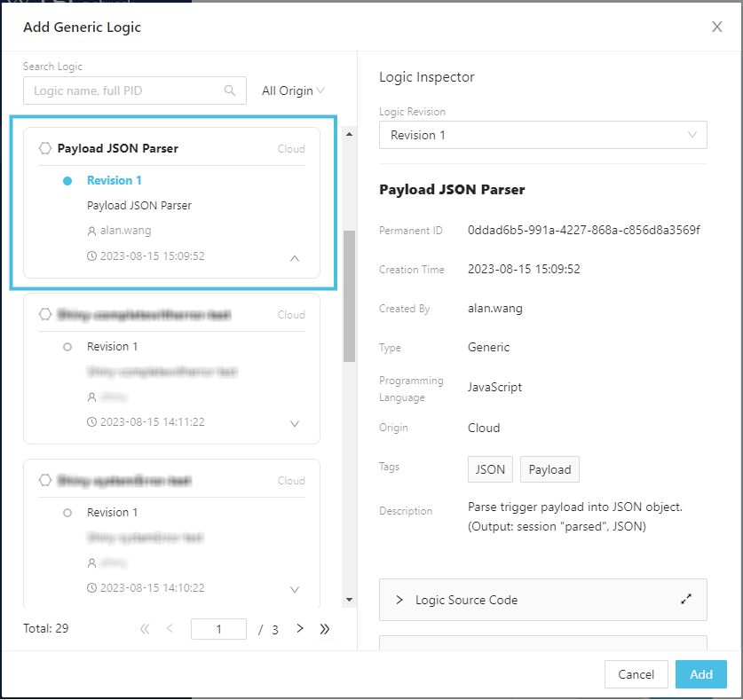
Task: Close the Add Generic Logic dialog
Action: (x=717, y=27)
